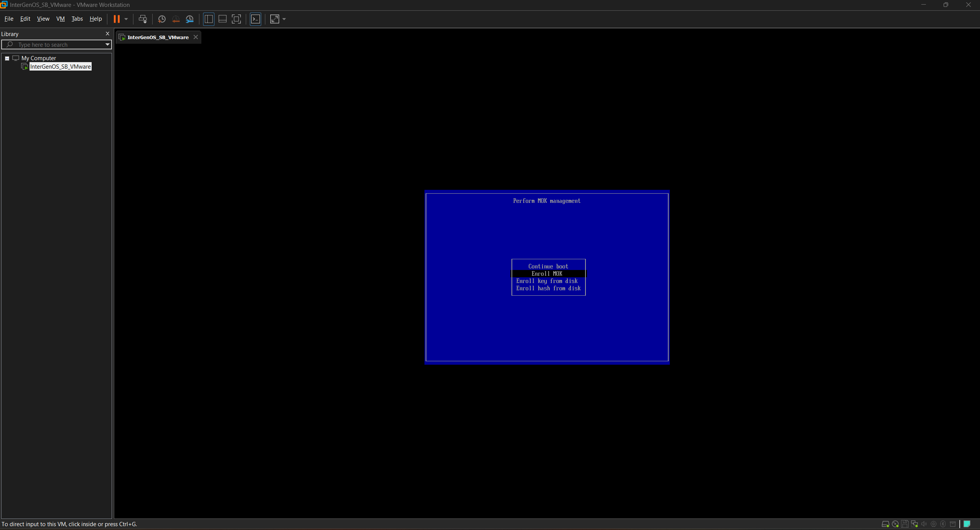Open the VM menu
Image resolution: width=980 pixels, height=530 pixels.
coord(60,19)
